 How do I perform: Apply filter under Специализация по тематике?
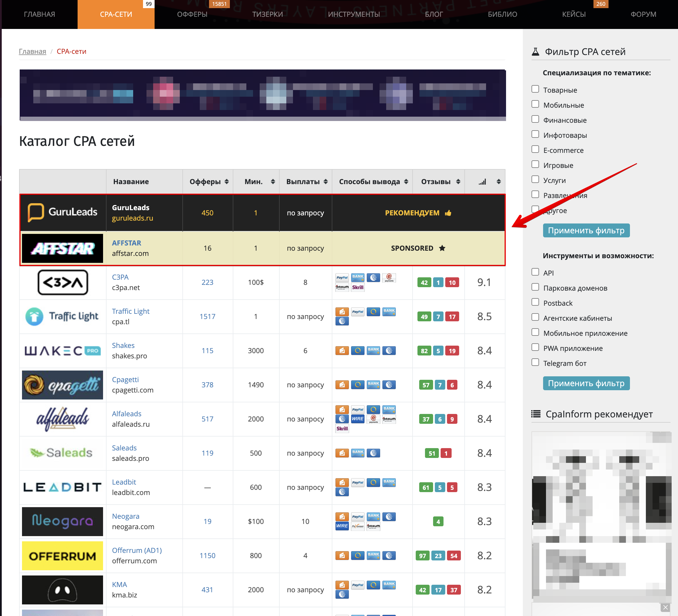586,231
